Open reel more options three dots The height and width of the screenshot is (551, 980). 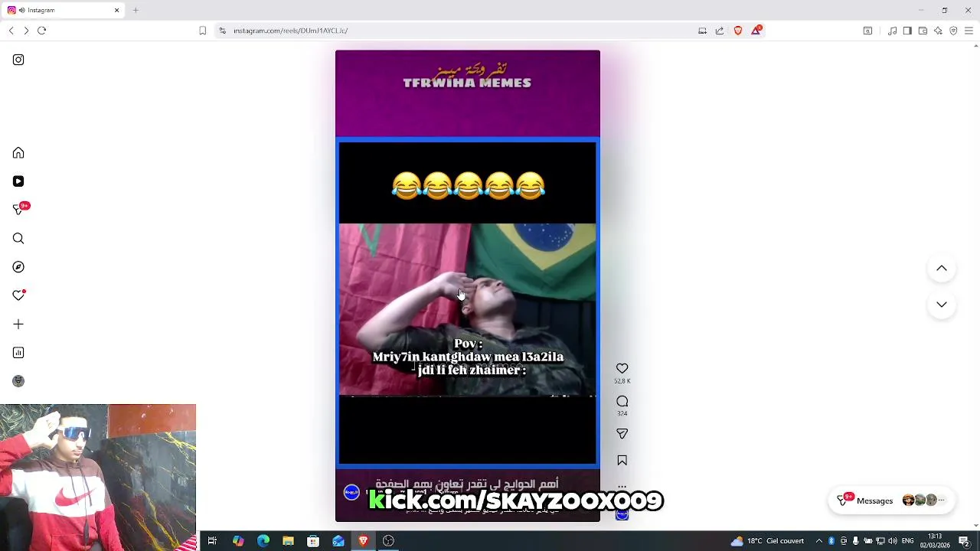point(622,487)
